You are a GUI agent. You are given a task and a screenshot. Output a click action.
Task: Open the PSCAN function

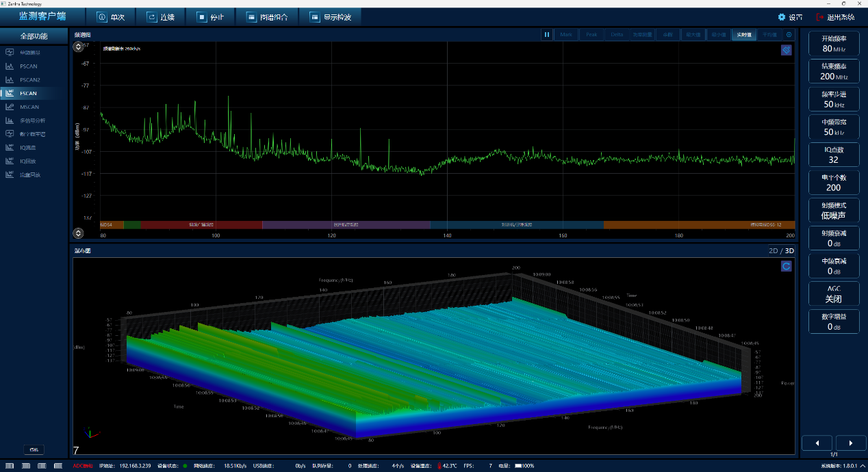coord(34,66)
